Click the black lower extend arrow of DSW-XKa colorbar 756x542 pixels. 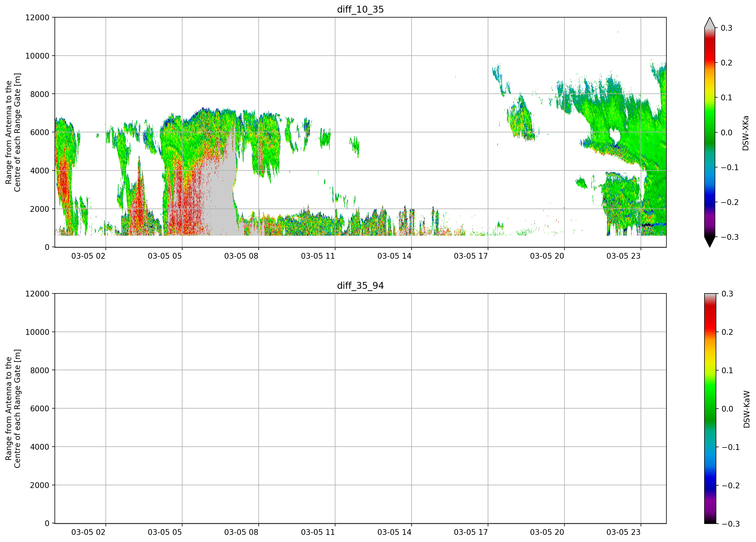(710, 242)
